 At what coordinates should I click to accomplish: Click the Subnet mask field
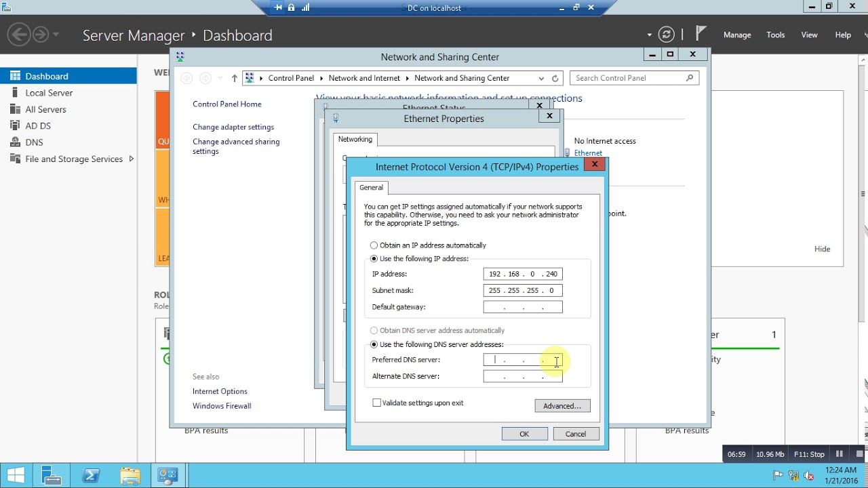[x=523, y=290]
